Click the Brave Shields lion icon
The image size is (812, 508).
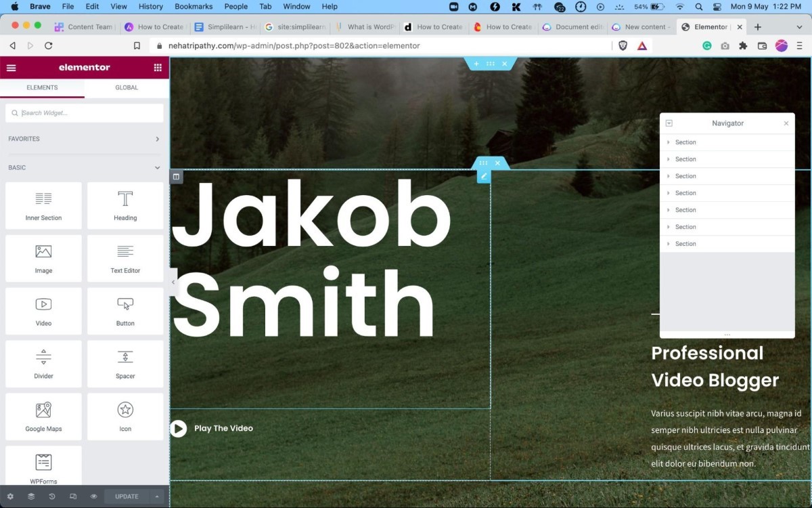(623, 46)
